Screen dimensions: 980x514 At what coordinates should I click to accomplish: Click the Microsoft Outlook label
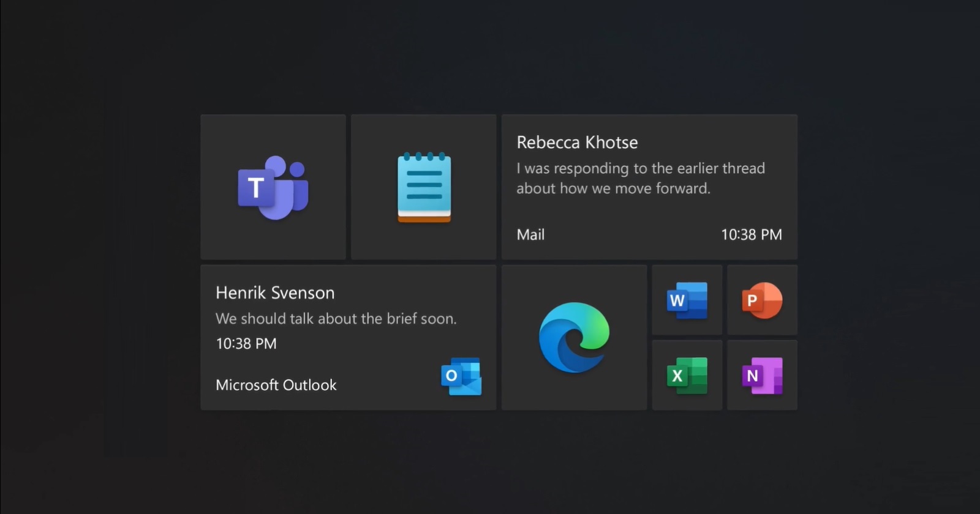[x=276, y=385]
